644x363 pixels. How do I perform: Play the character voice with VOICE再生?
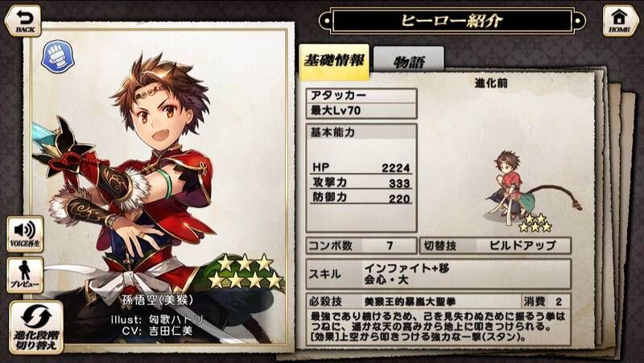pyautogui.click(x=25, y=234)
